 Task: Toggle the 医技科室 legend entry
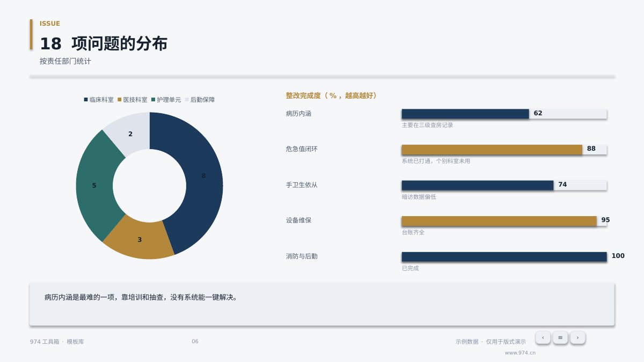click(x=133, y=100)
